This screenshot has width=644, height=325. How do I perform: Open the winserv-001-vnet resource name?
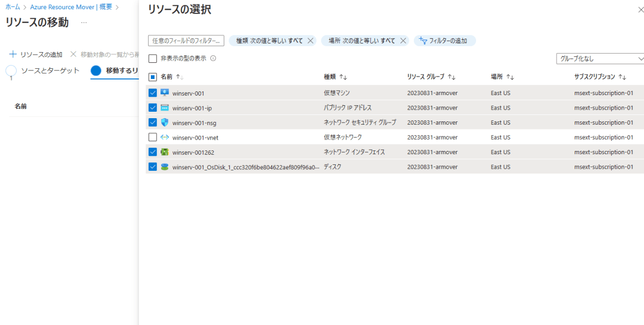pyautogui.click(x=195, y=138)
